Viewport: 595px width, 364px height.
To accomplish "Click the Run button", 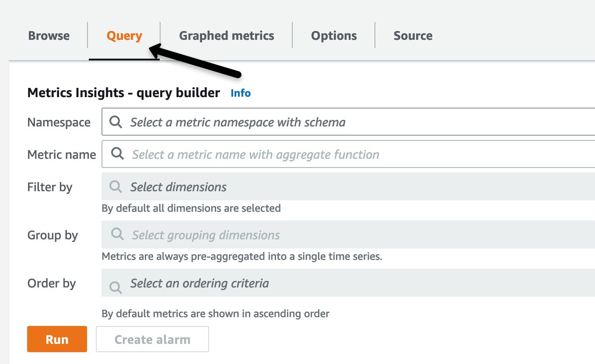I will tap(57, 339).
